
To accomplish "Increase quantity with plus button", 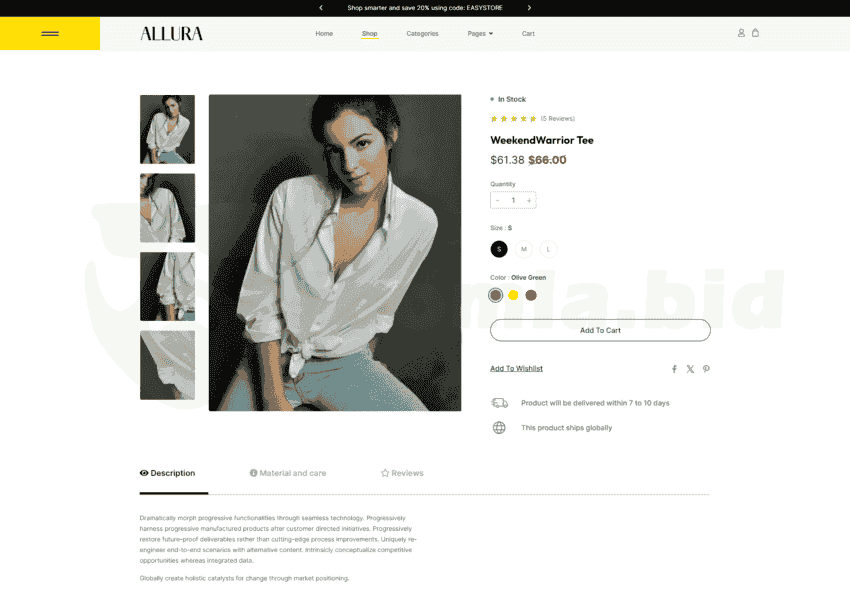I will [x=529, y=201].
